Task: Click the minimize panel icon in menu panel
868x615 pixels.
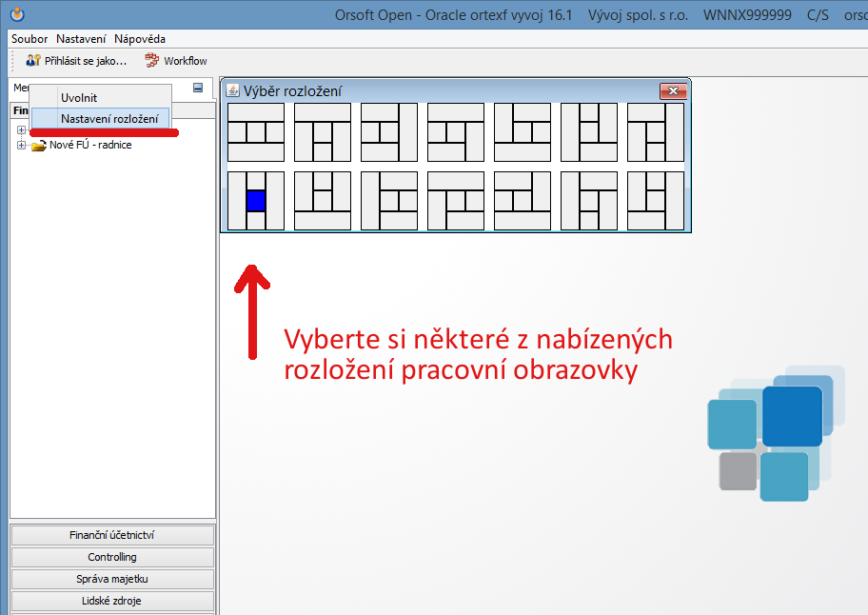Action: click(x=198, y=88)
